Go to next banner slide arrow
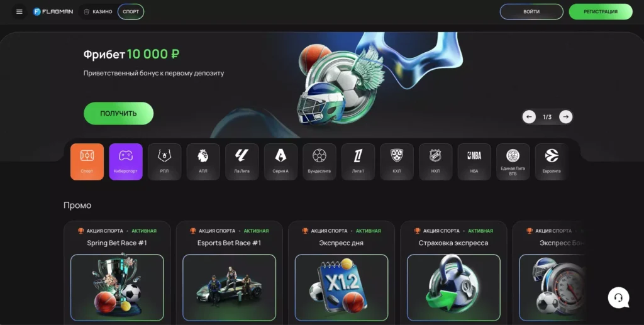The width and height of the screenshot is (644, 325). tap(565, 117)
